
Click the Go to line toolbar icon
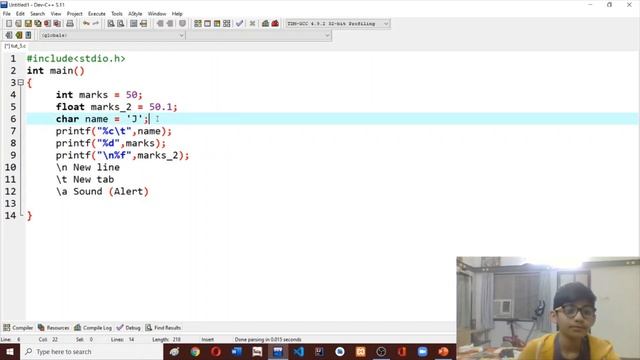[144, 24]
